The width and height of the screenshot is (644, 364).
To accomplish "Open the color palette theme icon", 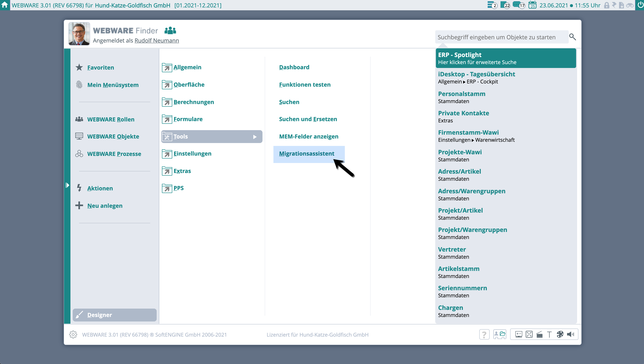I will pyautogui.click(x=560, y=335).
